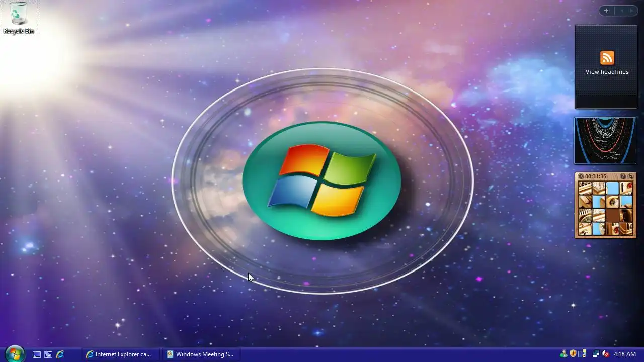Open People Near Me tray icon
This screenshot has height=362, width=644.
[563, 354]
